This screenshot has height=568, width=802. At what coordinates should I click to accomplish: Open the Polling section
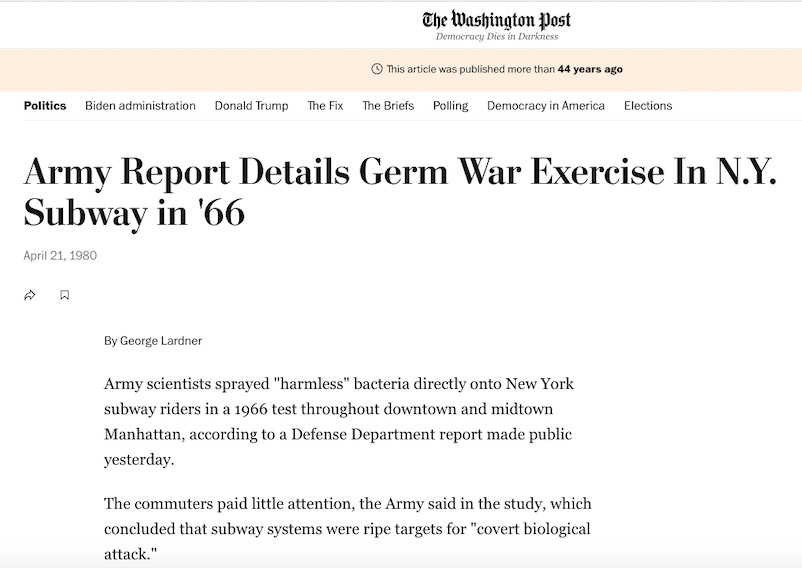coord(451,106)
